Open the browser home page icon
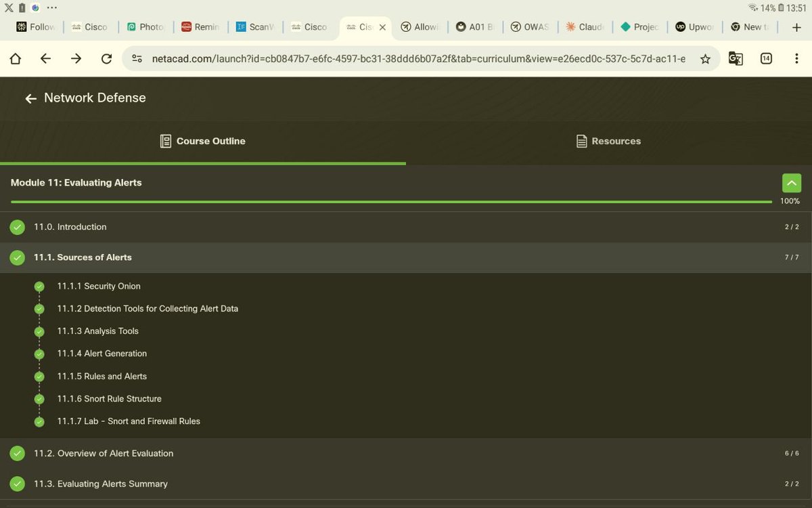Screen dimensions: 812x508 (16, 59)
